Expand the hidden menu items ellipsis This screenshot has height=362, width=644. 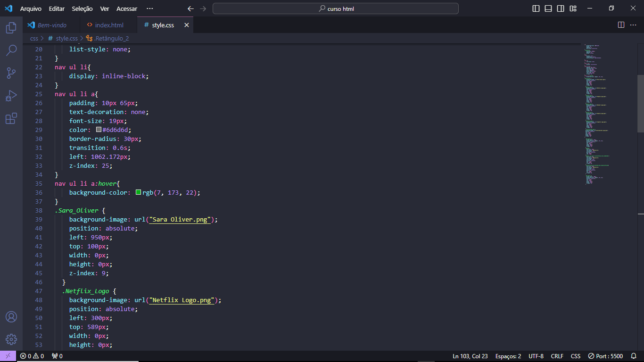coord(150,8)
